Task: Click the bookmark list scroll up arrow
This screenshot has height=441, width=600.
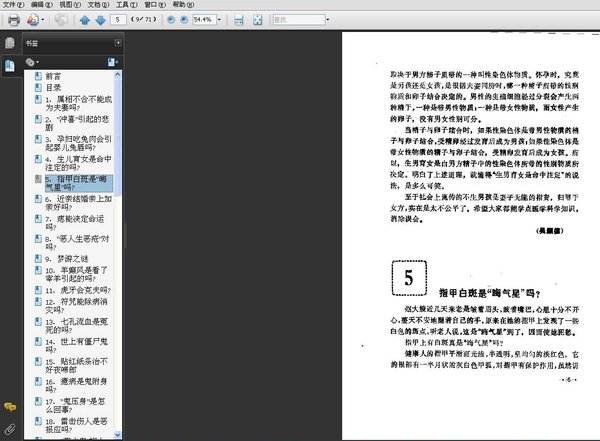Action: coord(117,74)
